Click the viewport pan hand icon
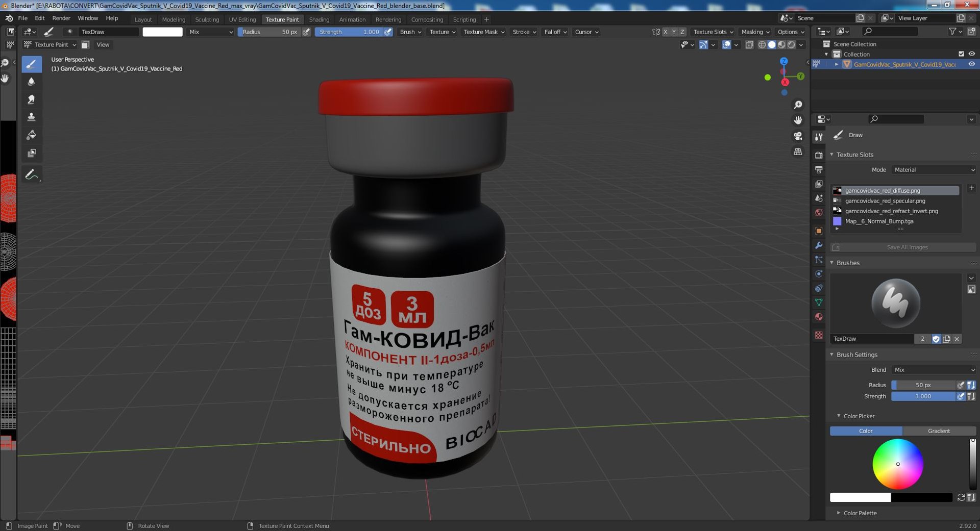980x531 pixels. 798,120
